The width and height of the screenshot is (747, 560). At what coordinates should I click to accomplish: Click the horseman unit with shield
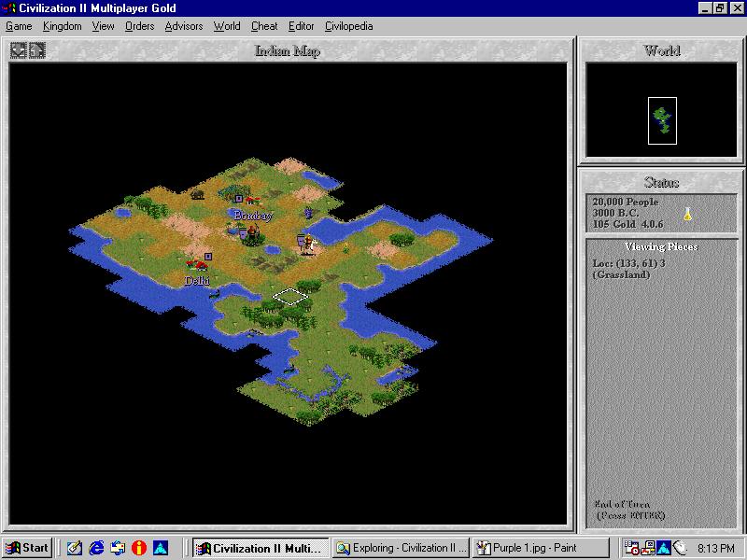coord(305,244)
